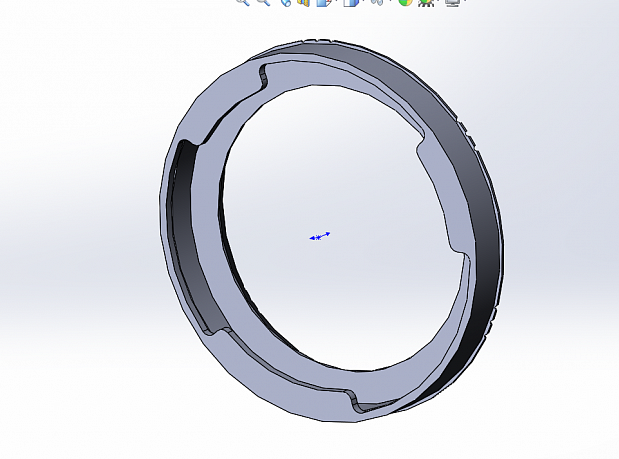Select the blue origin marker in ring center
This screenshot has height=459, width=619.
[319, 236]
